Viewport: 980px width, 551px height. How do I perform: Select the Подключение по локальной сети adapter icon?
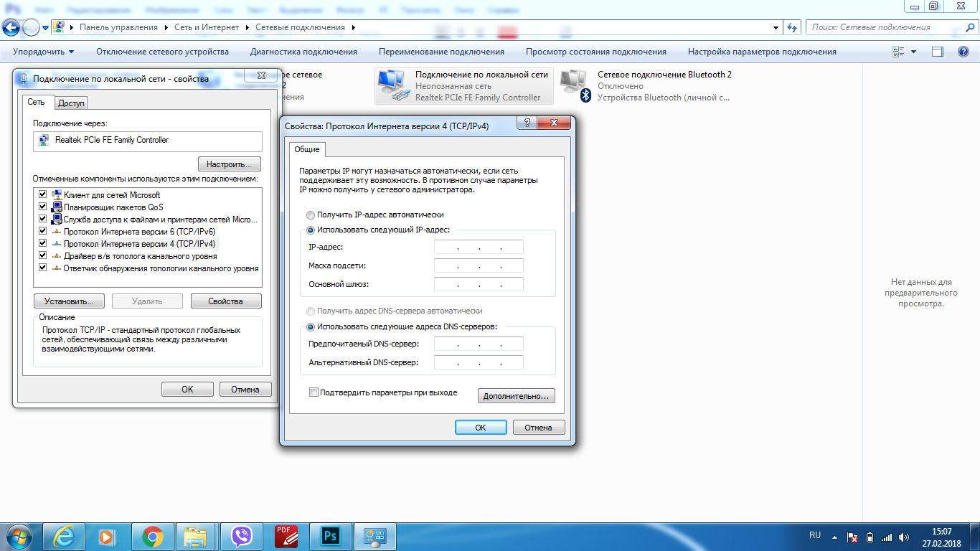(392, 85)
